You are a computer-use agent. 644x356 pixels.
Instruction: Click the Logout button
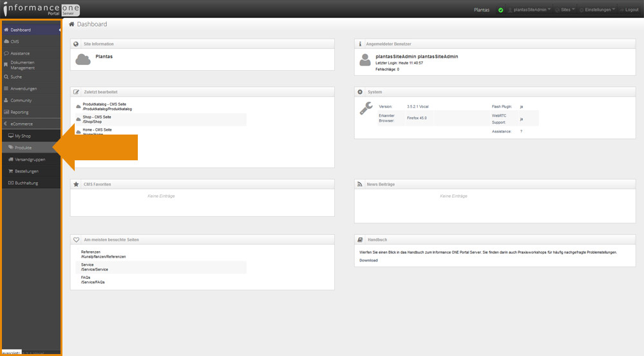629,10
